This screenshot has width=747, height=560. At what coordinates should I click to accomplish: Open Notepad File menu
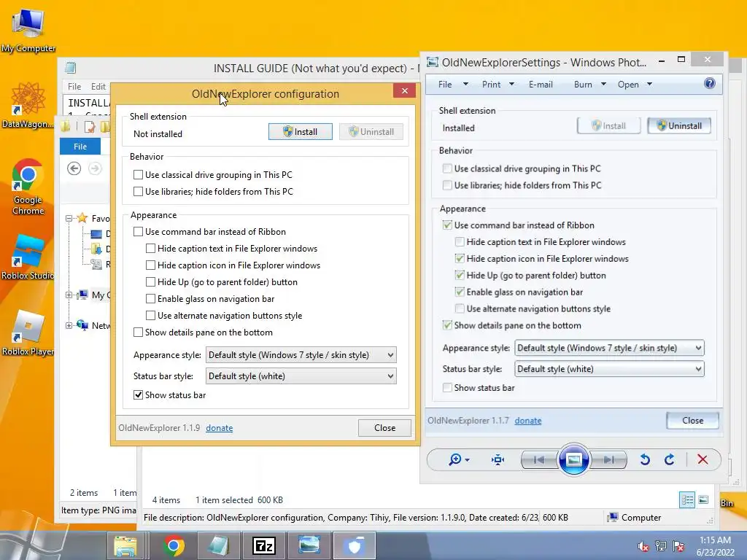click(x=74, y=87)
